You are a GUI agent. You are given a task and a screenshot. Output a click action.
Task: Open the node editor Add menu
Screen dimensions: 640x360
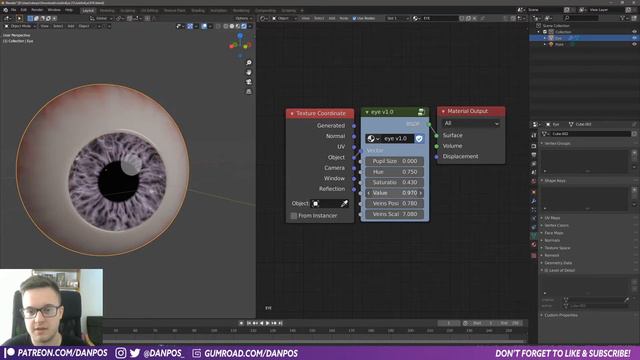(x=332, y=18)
